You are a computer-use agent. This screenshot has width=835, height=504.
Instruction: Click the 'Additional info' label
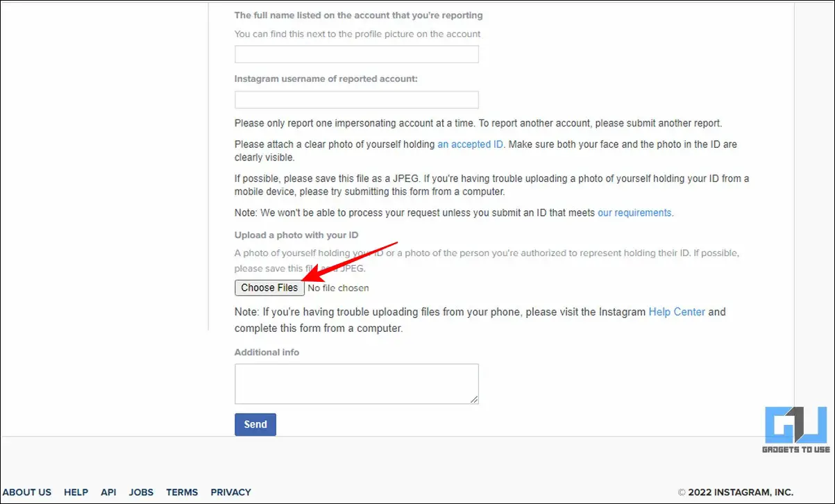pyautogui.click(x=267, y=353)
